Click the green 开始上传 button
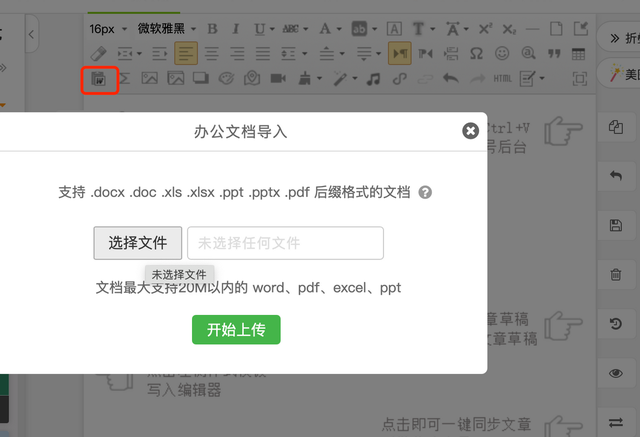 (236, 330)
